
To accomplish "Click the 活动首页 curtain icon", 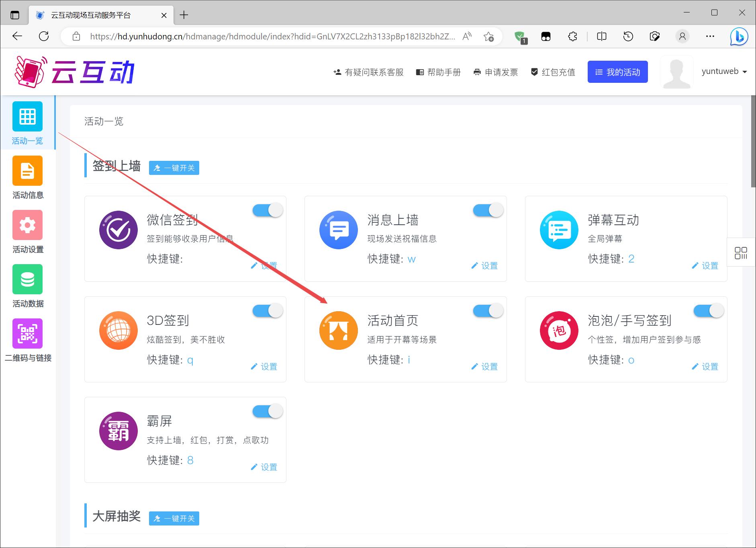I will [339, 330].
